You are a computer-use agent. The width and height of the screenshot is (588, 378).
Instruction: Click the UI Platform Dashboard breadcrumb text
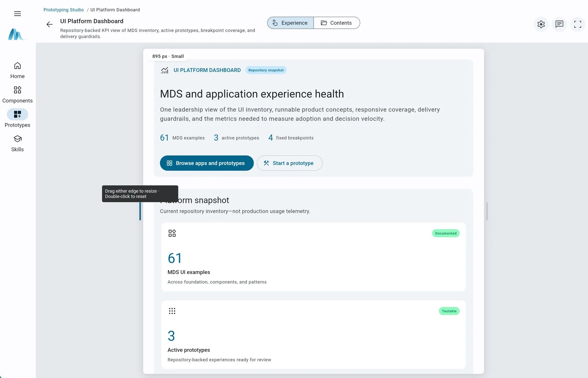click(115, 10)
